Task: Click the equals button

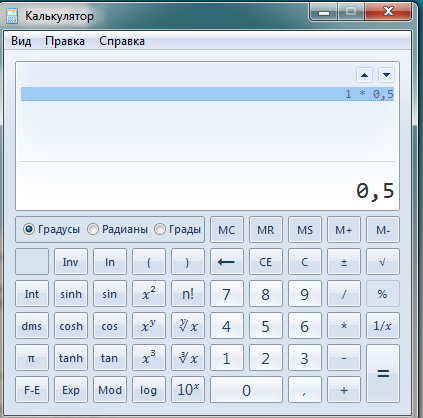Action: [383, 374]
